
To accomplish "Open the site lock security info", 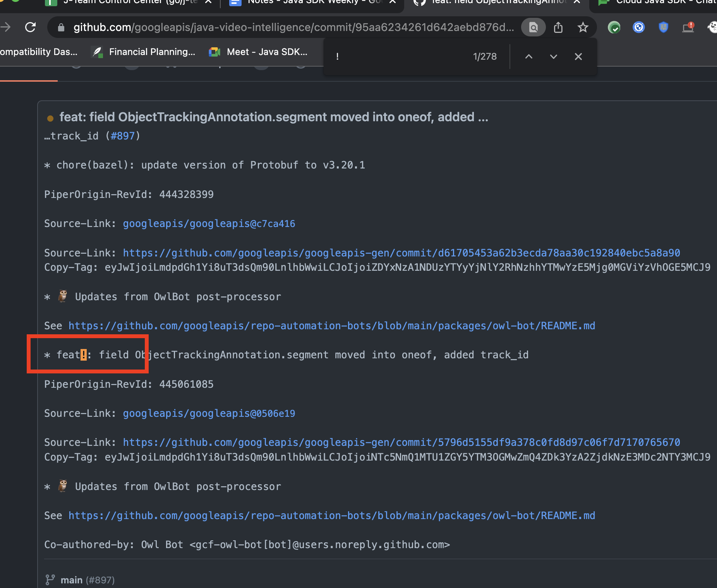I will pos(61,28).
